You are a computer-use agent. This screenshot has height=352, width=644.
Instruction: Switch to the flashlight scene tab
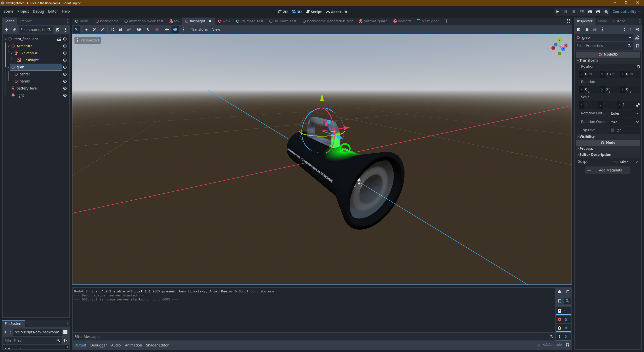point(197,21)
